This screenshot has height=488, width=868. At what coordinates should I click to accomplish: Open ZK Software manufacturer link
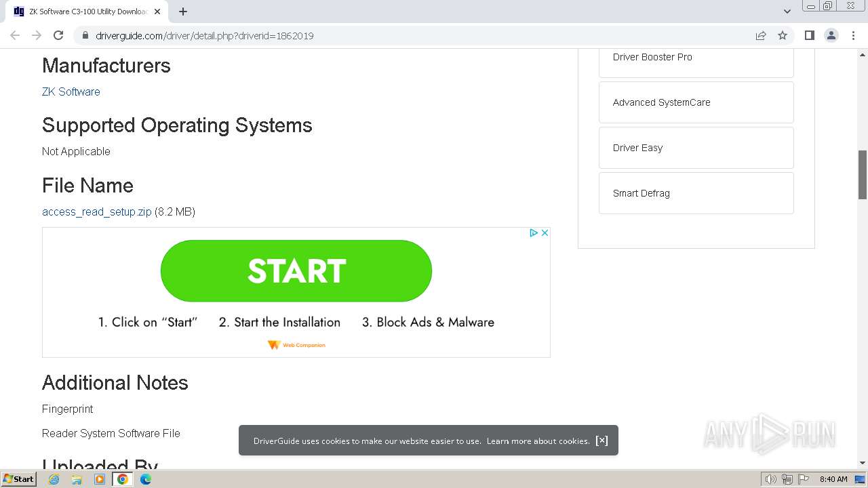[71, 91]
